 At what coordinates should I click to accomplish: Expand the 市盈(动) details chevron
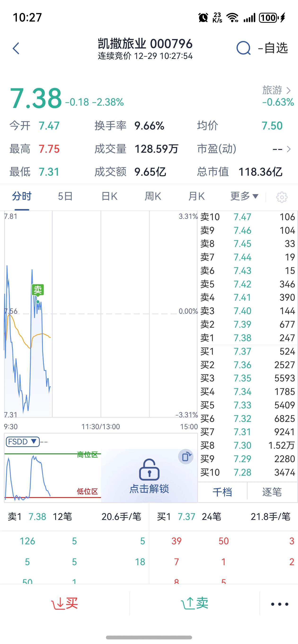289,149
